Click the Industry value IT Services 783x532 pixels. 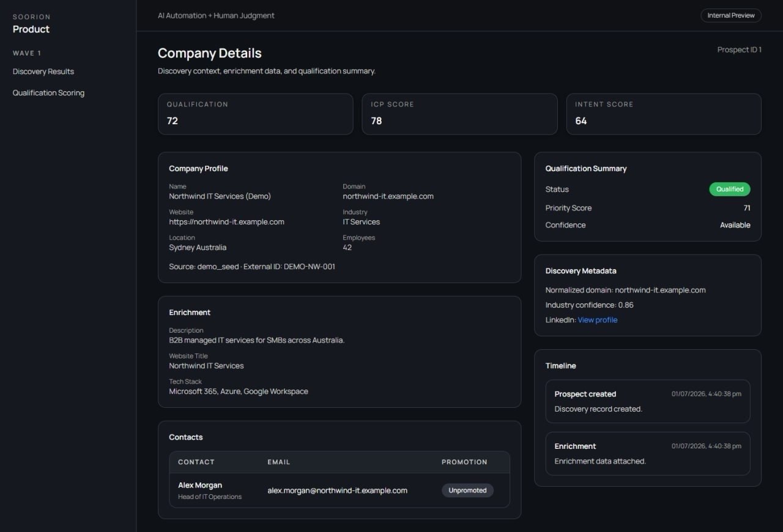tap(361, 222)
